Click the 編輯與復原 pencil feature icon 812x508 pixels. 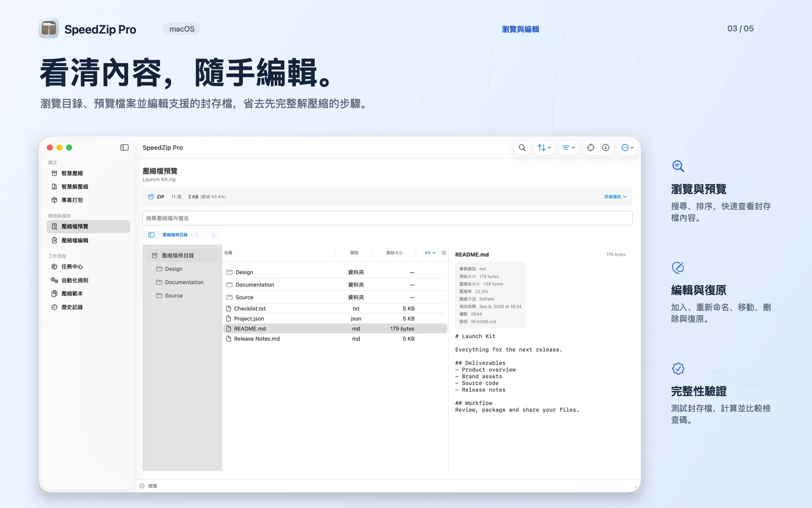coord(678,267)
